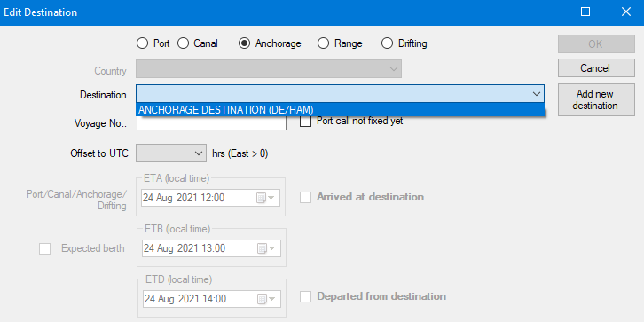The width and height of the screenshot is (644, 322).
Task: Check 'Port call not fixed yet'
Action: [x=305, y=122]
